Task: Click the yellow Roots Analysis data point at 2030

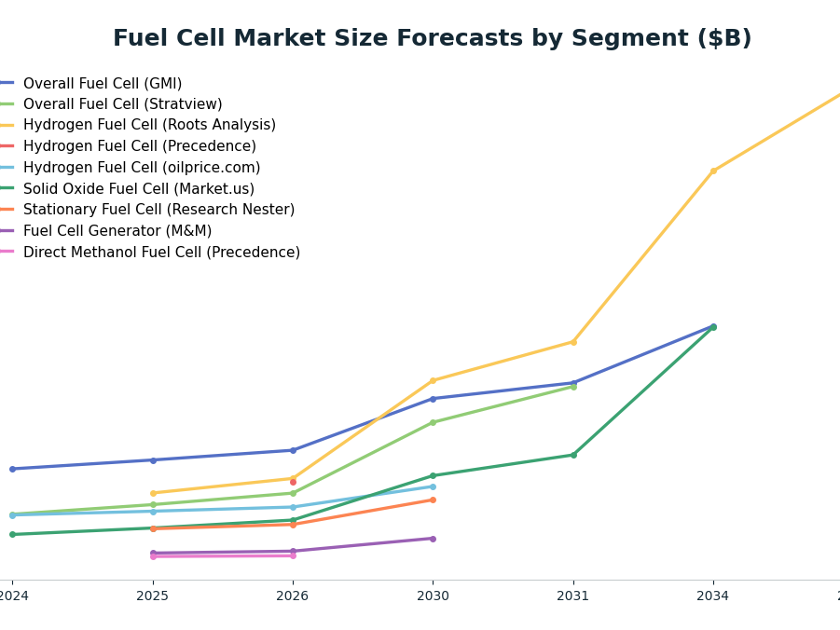Action: click(433, 381)
